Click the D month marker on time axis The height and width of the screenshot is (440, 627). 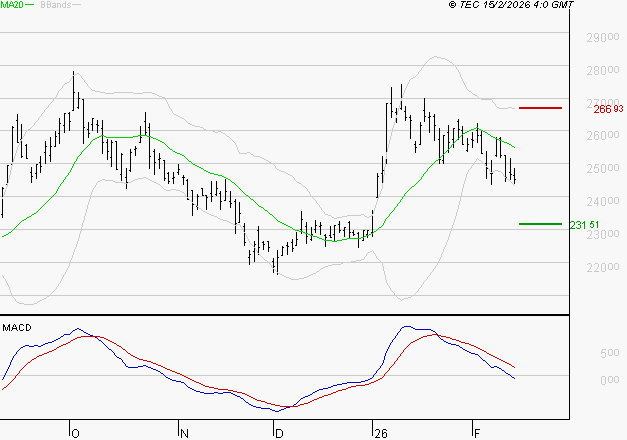(279, 433)
